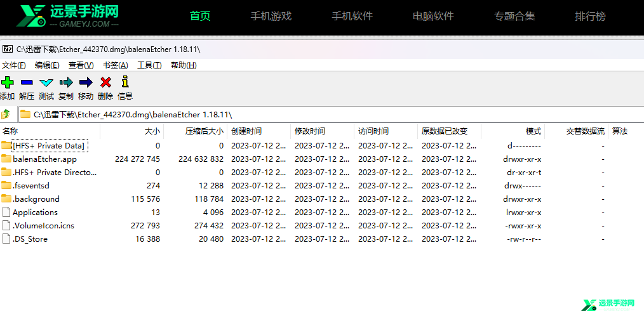Click the mode value drwx------
The height and width of the screenshot is (321, 644).
[x=523, y=185]
